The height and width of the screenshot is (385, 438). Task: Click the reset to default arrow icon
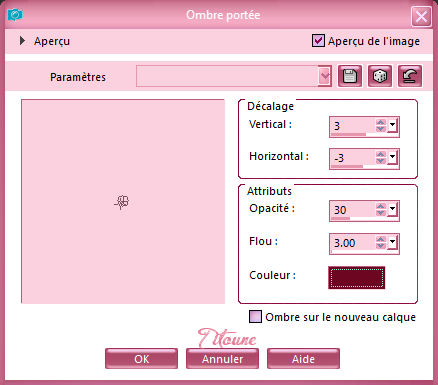(410, 76)
